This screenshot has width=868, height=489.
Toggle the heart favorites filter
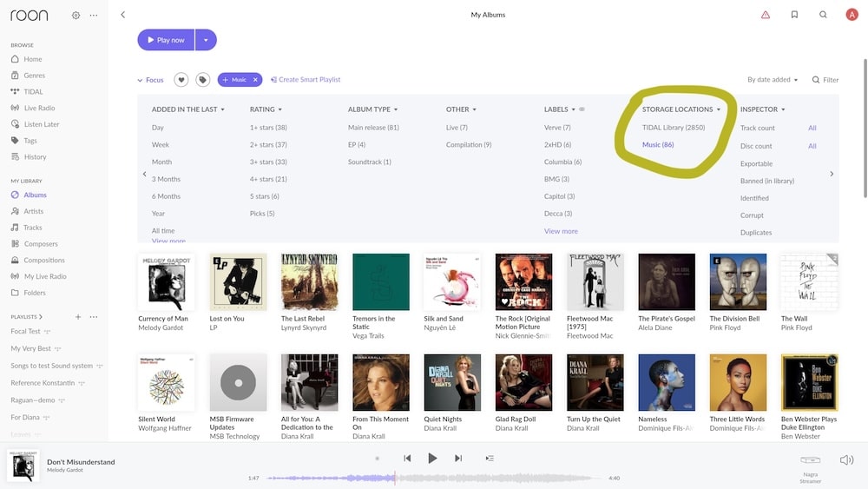(x=181, y=80)
